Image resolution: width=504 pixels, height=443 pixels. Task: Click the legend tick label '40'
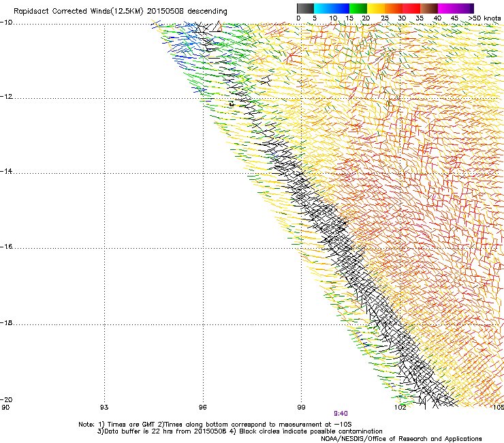[437, 18]
